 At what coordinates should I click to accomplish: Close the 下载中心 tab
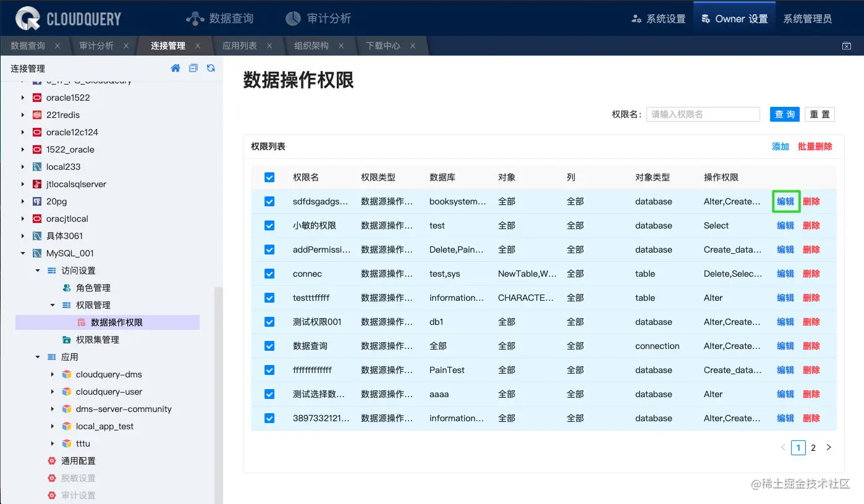pyautogui.click(x=413, y=46)
